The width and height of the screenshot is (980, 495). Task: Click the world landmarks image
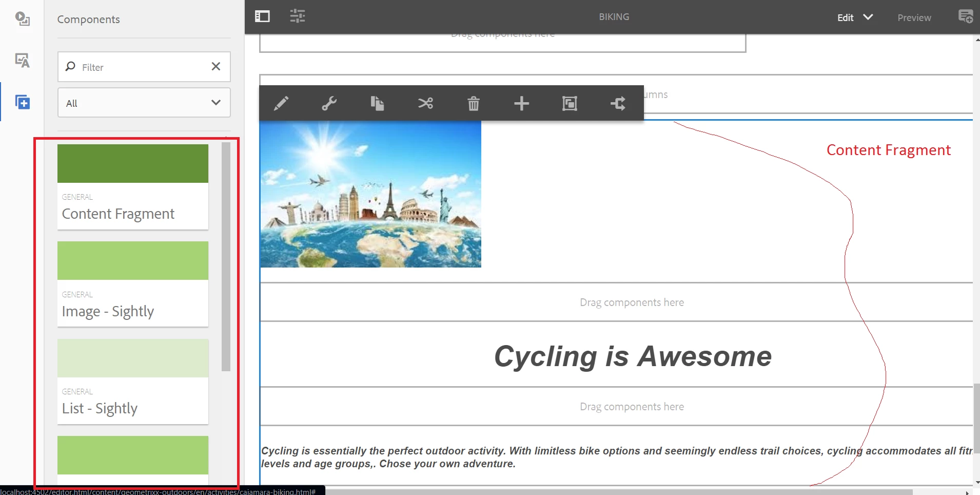[370, 194]
